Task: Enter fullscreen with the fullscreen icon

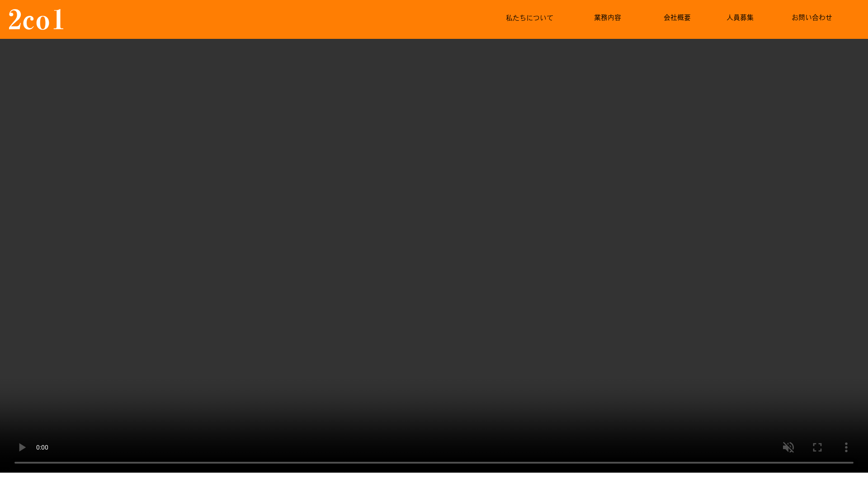Action: click(817, 447)
